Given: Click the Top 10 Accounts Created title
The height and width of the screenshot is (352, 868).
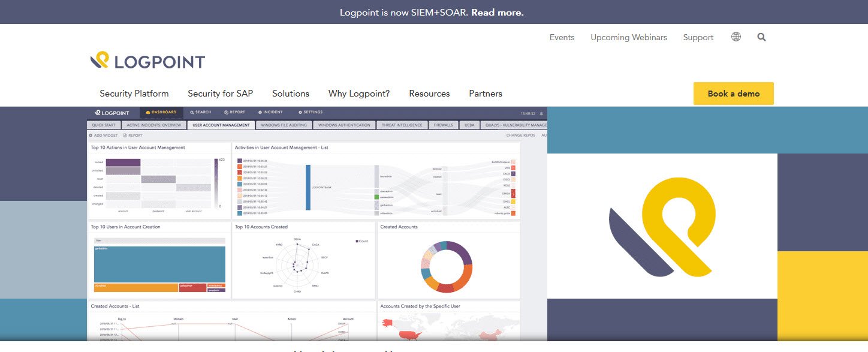Looking at the screenshot, I should tap(261, 227).
